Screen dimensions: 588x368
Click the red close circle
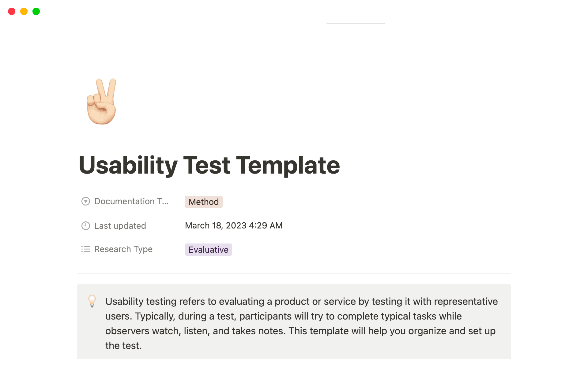pyautogui.click(x=12, y=11)
